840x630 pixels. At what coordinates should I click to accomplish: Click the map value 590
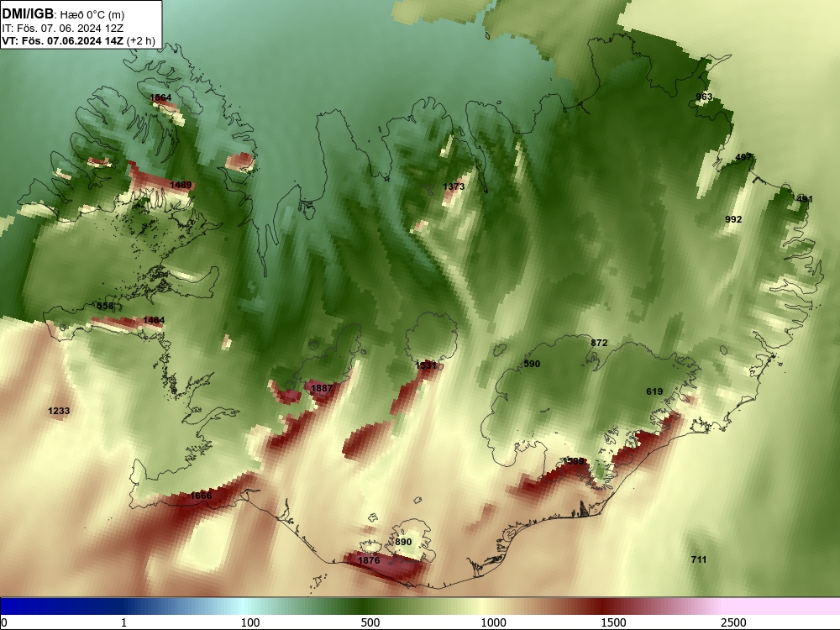(532, 364)
